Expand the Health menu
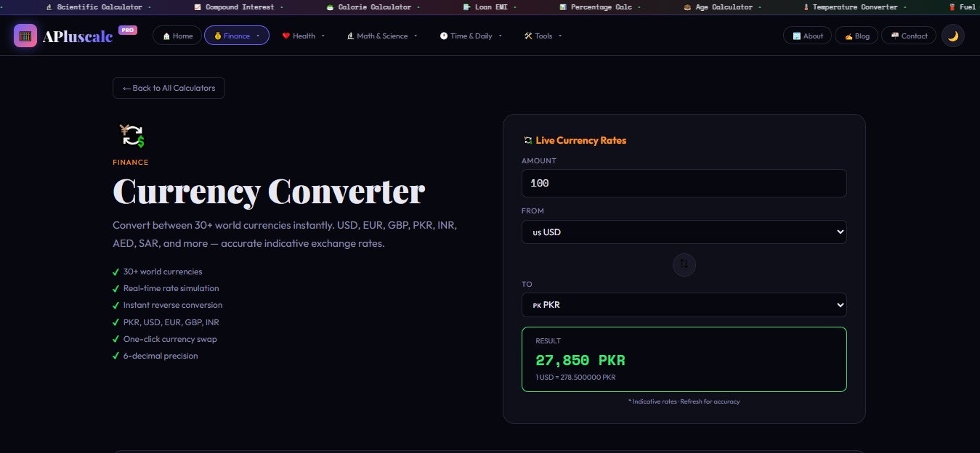The width and height of the screenshot is (980, 453). (x=304, y=36)
